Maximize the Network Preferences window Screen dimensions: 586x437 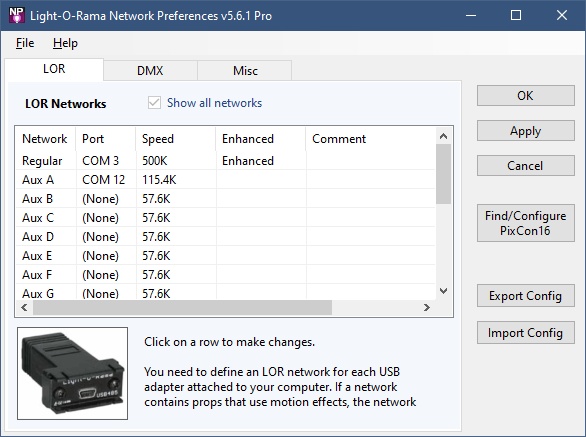pyautogui.click(x=516, y=15)
